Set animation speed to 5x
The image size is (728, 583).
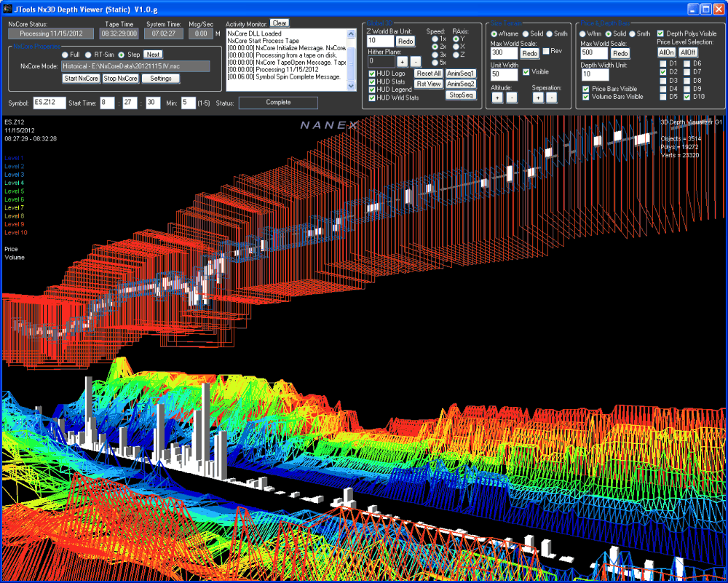pos(435,63)
